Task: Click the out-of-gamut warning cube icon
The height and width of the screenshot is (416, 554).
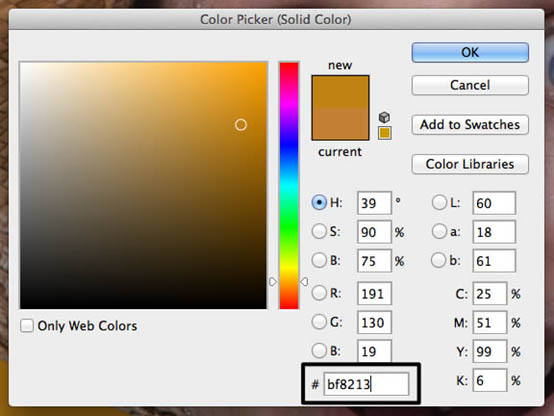Action: tap(384, 117)
